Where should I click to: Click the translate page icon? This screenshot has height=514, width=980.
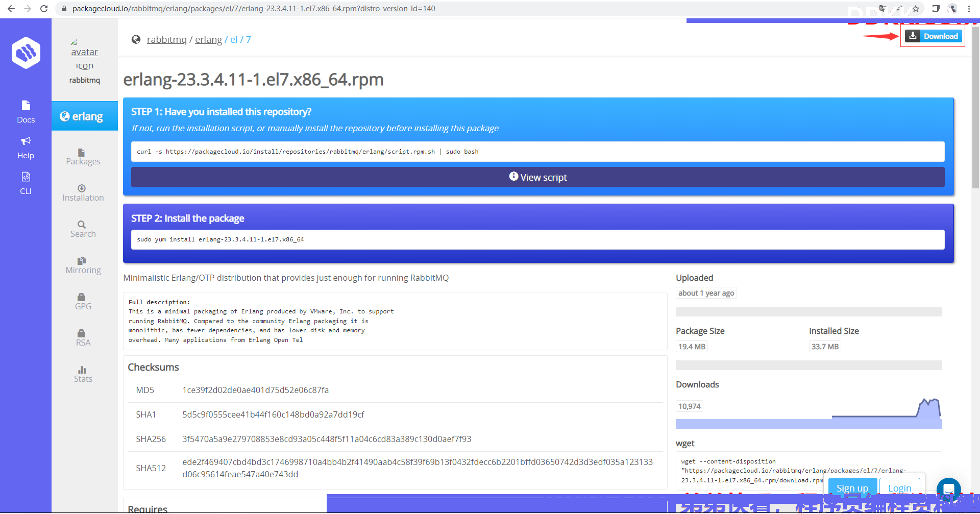tap(882, 9)
